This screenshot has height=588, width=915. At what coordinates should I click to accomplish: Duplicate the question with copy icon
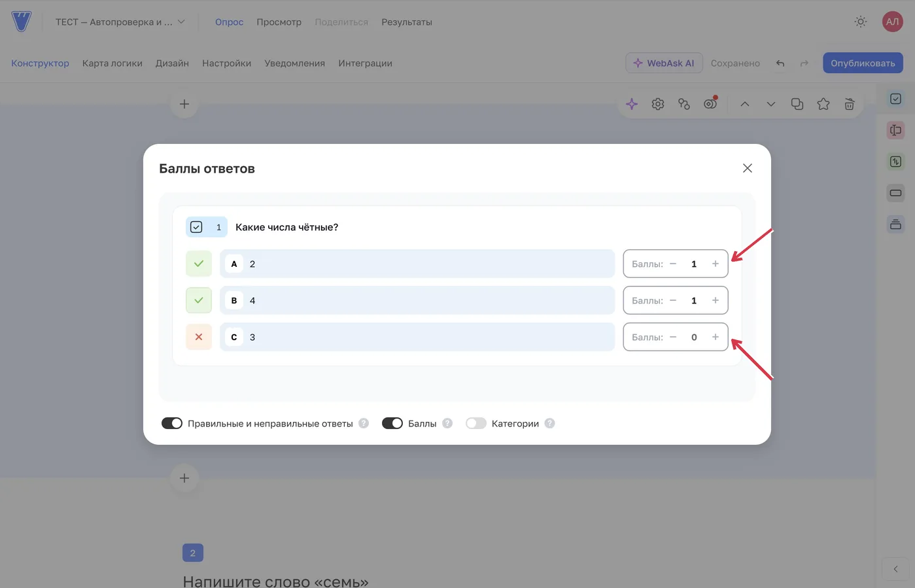(x=797, y=104)
